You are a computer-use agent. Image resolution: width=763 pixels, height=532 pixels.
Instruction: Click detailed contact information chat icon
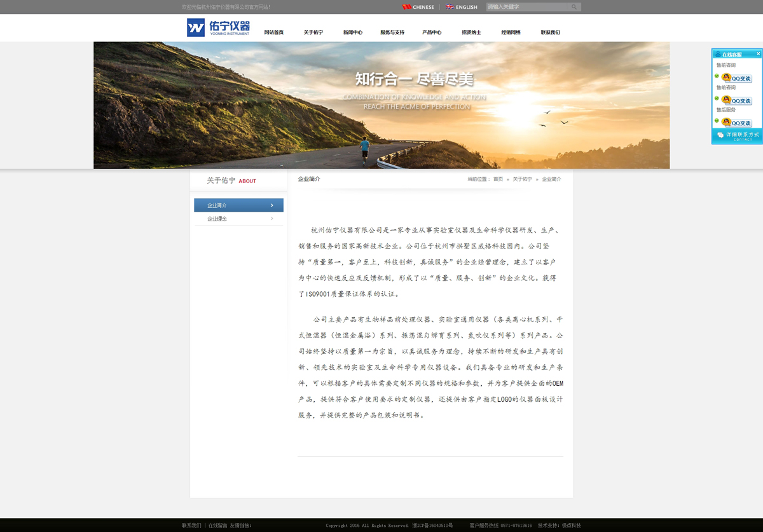[x=720, y=135]
